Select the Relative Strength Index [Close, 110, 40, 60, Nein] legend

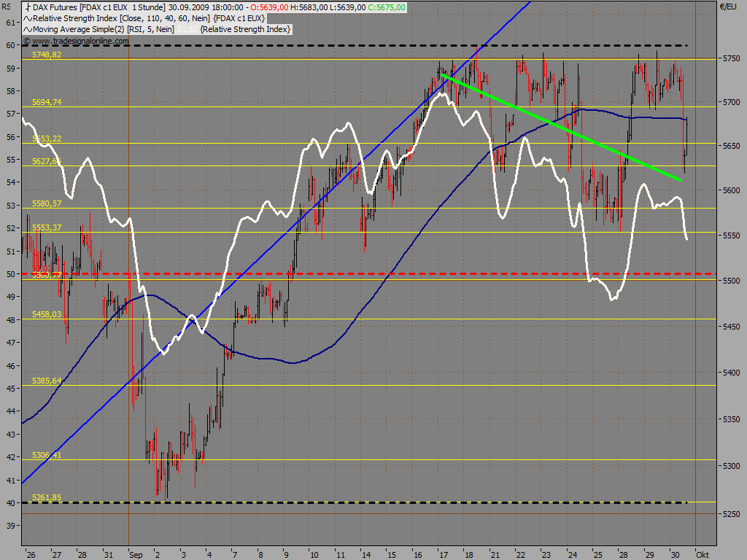(x=122, y=18)
